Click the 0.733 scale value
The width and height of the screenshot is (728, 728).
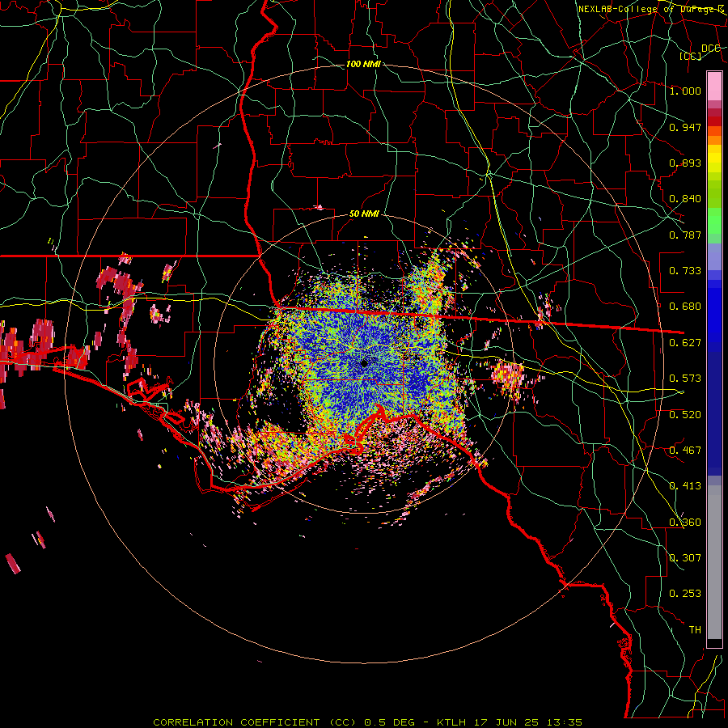point(685,270)
